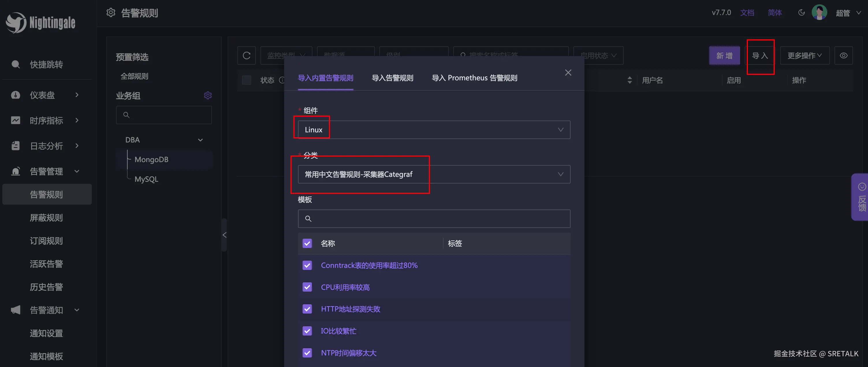Click the Nightingale logo

40,22
